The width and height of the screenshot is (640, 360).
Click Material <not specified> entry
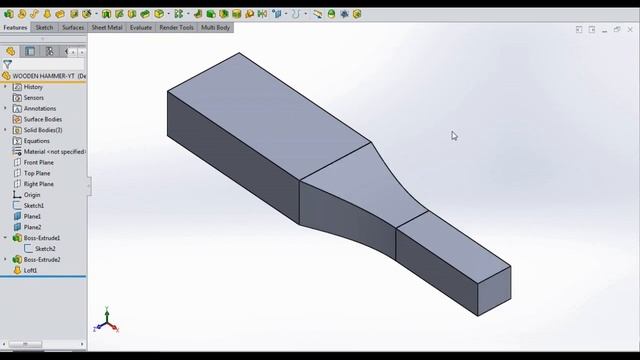coord(49,152)
